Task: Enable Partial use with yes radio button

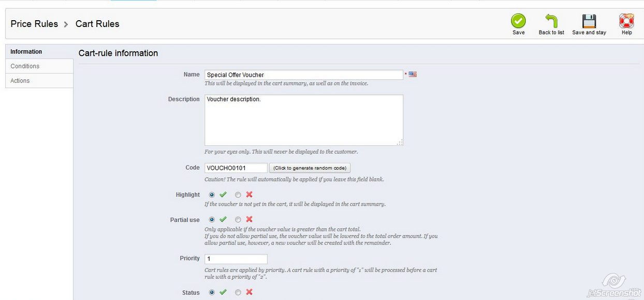Action: coord(212,220)
